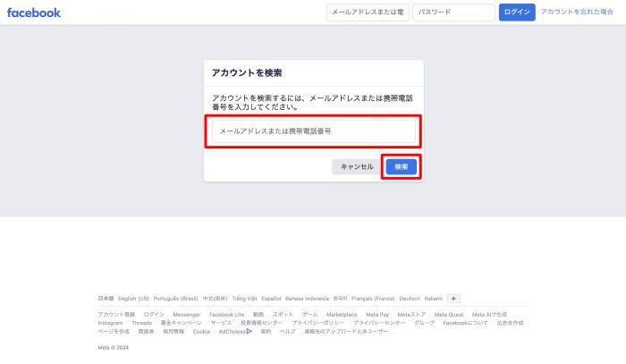This screenshot has width=626, height=364.
Task: Select Français (France) language
Action: pos(373,299)
